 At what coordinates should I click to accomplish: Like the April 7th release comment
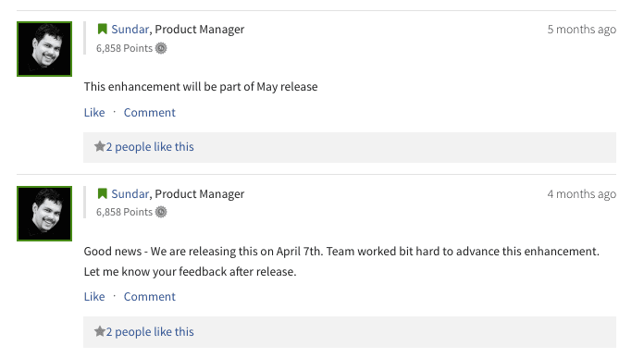[x=94, y=296]
